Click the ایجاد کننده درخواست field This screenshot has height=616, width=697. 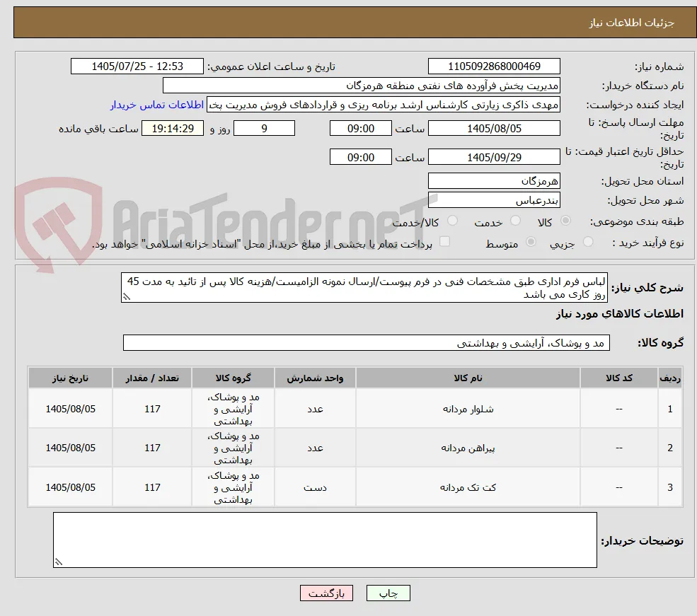pyautogui.click(x=383, y=105)
